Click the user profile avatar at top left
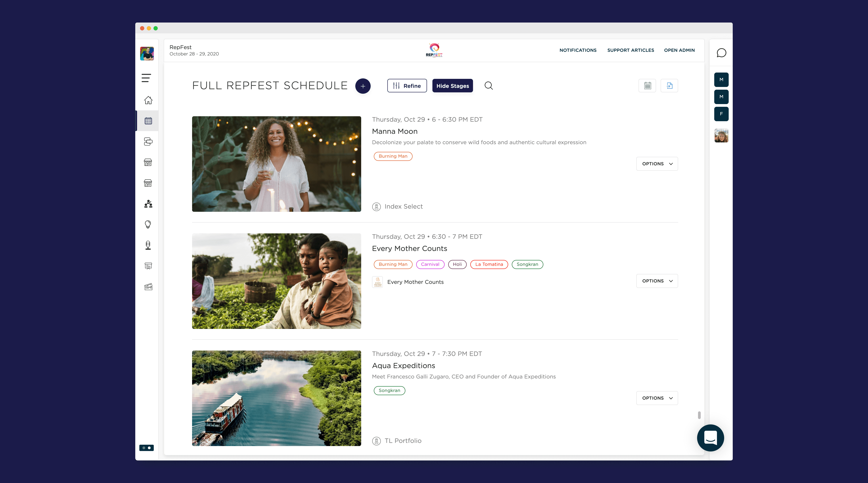 click(147, 54)
